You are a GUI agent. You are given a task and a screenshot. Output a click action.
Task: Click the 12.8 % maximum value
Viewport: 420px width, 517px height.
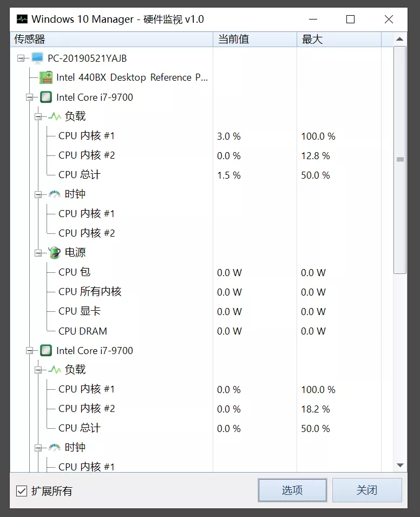(316, 155)
